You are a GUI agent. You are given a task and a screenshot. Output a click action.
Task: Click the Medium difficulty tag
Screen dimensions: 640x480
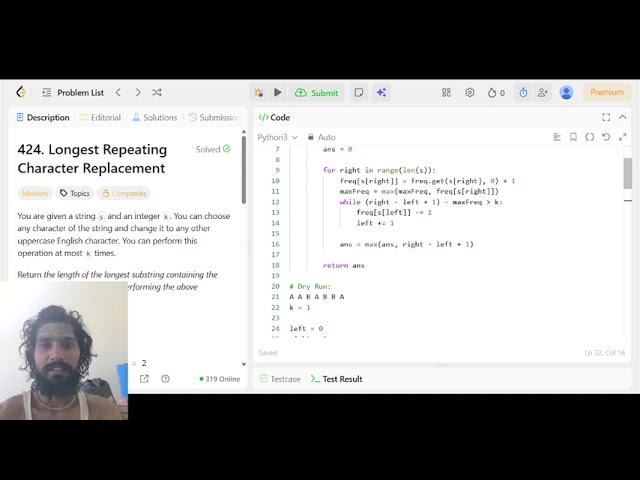(35, 193)
